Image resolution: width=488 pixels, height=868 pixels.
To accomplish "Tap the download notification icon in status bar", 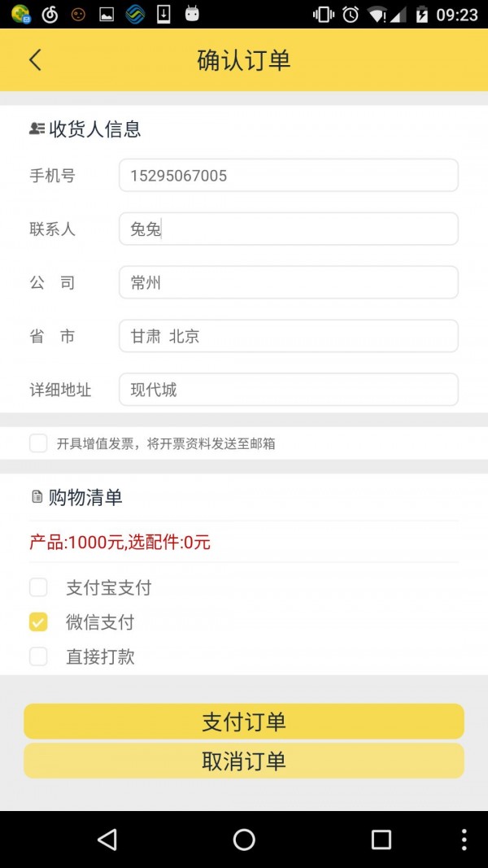I will click(163, 14).
